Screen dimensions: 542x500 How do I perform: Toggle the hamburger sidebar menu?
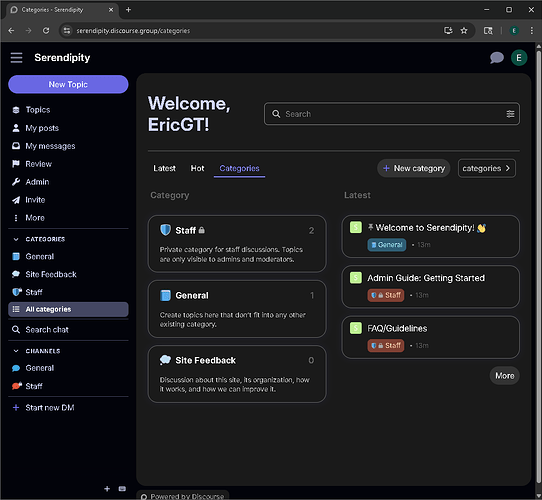tap(16, 57)
